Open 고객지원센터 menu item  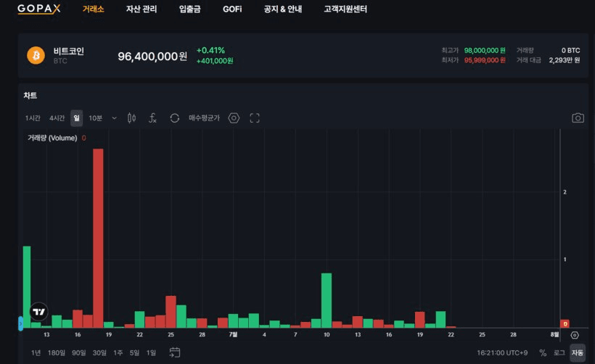point(345,9)
